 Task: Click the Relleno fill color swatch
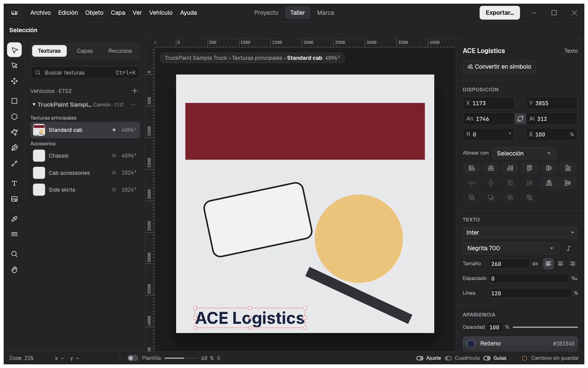(471, 343)
